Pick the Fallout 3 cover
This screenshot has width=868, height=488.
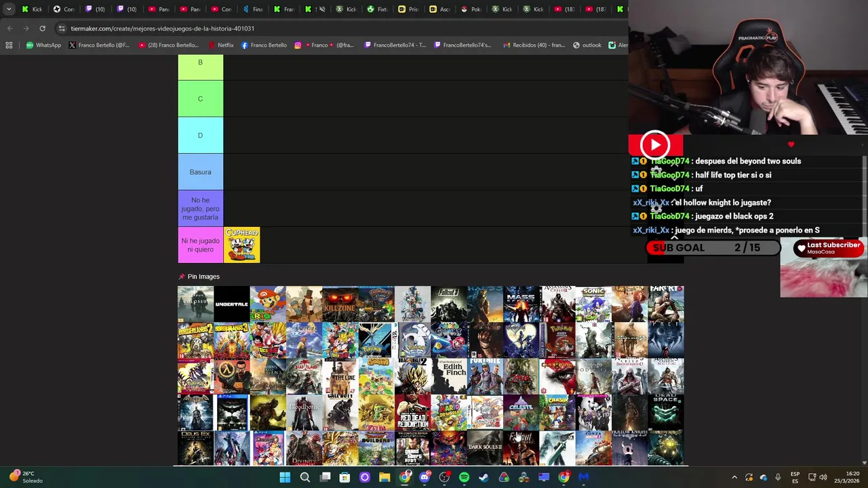449,304
